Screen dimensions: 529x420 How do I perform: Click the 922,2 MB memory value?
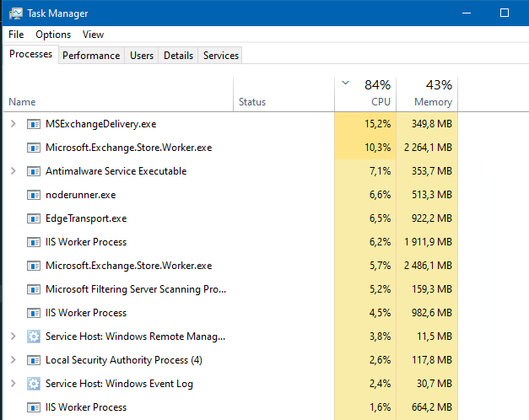coord(432,218)
